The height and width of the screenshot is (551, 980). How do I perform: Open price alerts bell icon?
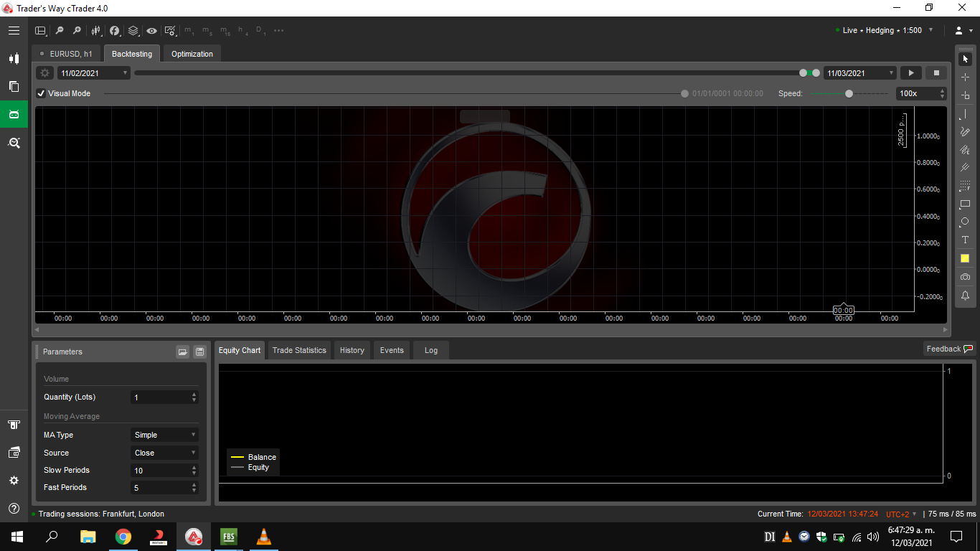[x=965, y=296]
